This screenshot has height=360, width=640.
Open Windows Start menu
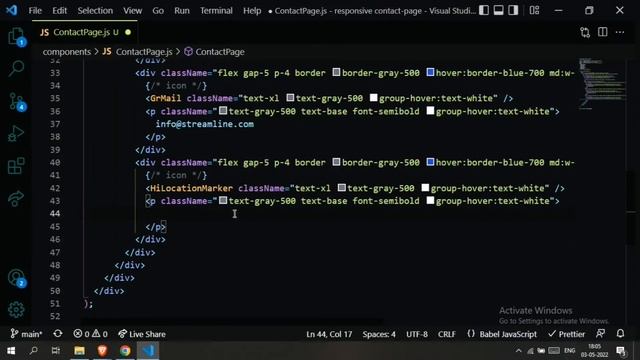(x=11, y=351)
